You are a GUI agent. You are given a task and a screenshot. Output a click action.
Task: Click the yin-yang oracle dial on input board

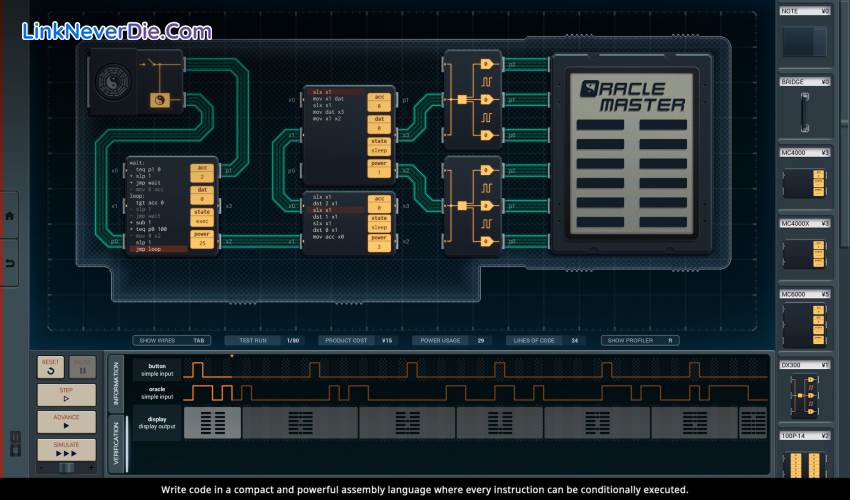click(x=113, y=81)
